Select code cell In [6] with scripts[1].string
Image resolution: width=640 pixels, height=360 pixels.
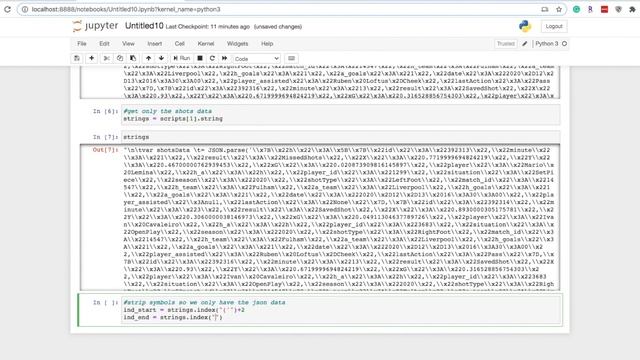[x=341, y=115]
